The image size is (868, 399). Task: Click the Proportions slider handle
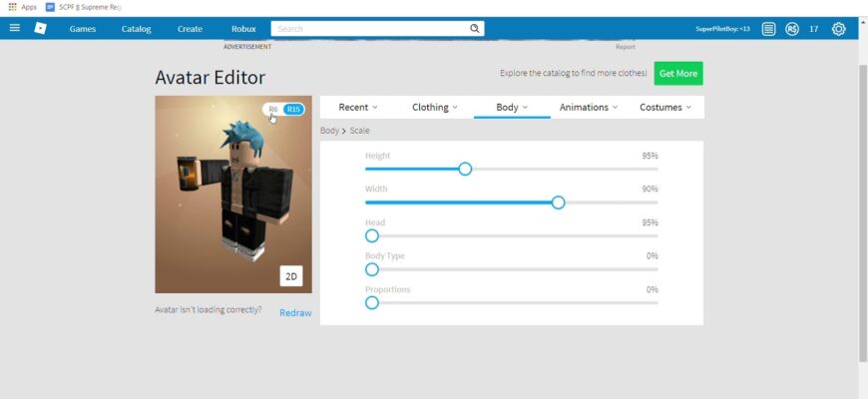click(372, 302)
